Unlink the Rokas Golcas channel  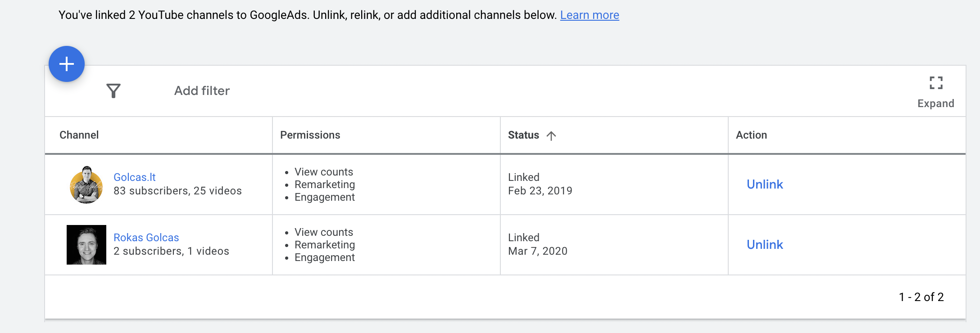click(x=765, y=245)
